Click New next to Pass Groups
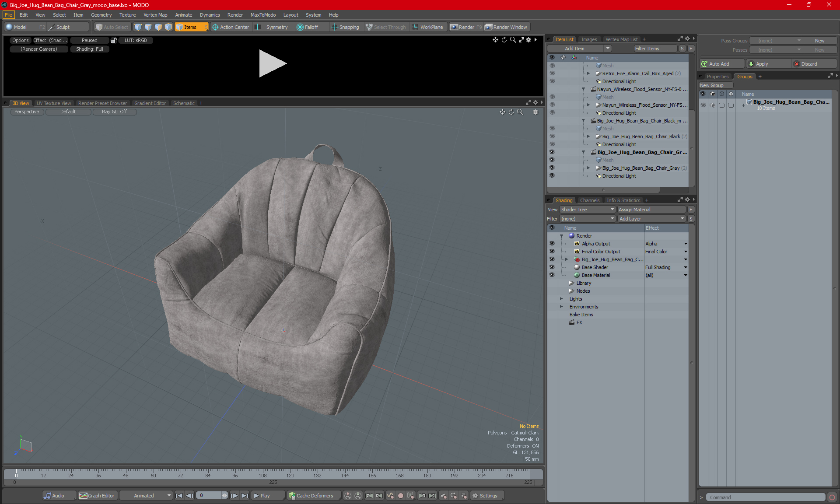Viewport: 840px width, 504px height. (819, 41)
